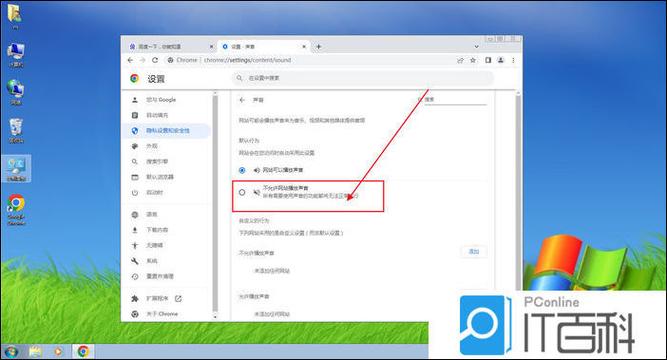Click the bookmark star icon in address bar
Viewport: 667px width, 360px height.
pos(473,60)
